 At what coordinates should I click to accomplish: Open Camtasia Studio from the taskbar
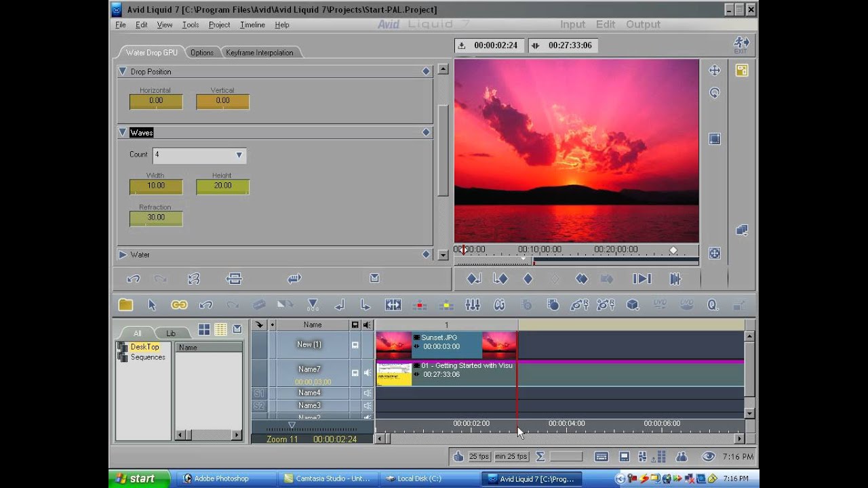click(327, 479)
